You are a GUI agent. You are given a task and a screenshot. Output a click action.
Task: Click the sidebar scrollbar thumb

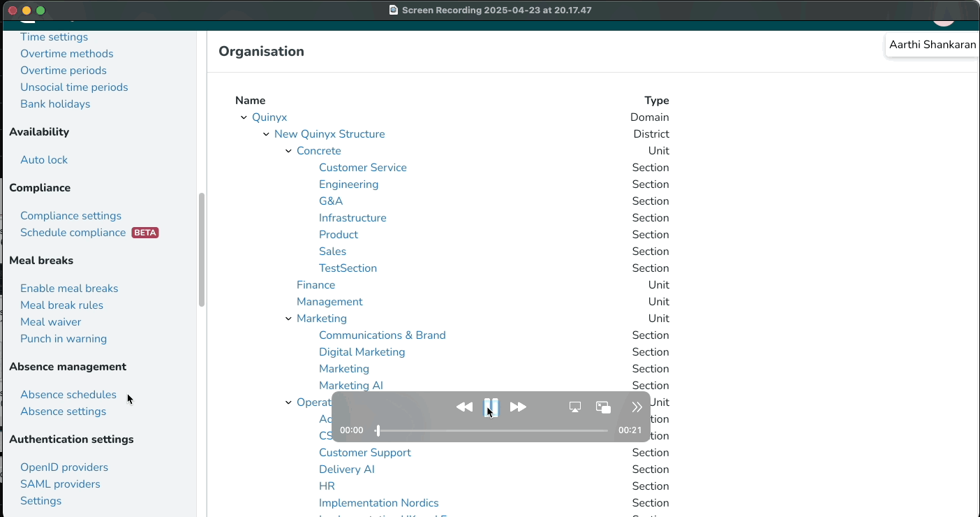tap(202, 250)
